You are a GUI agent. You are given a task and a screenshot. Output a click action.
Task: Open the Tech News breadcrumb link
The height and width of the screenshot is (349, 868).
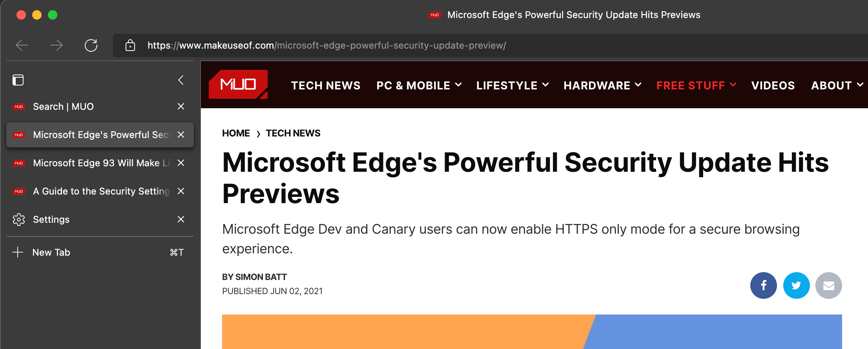[x=293, y=133]
